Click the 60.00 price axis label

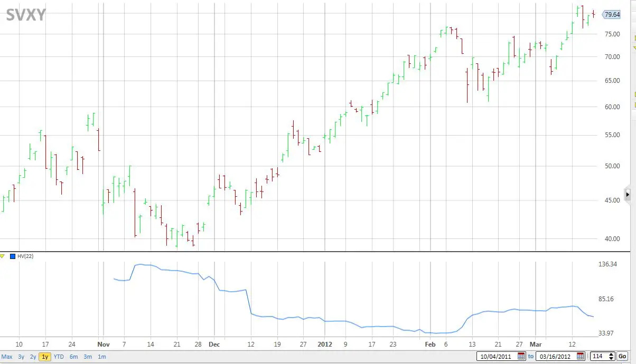[613, 107]
